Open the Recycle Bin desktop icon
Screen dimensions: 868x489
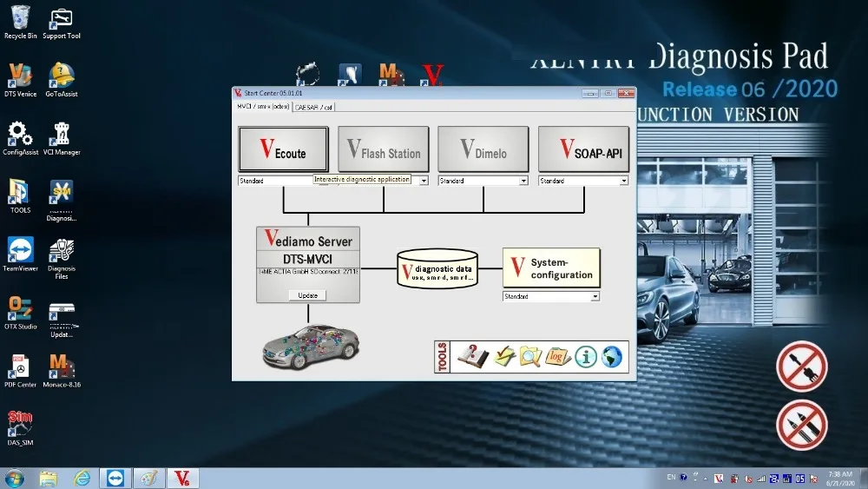pyautogui.click(x=21, y=23)
